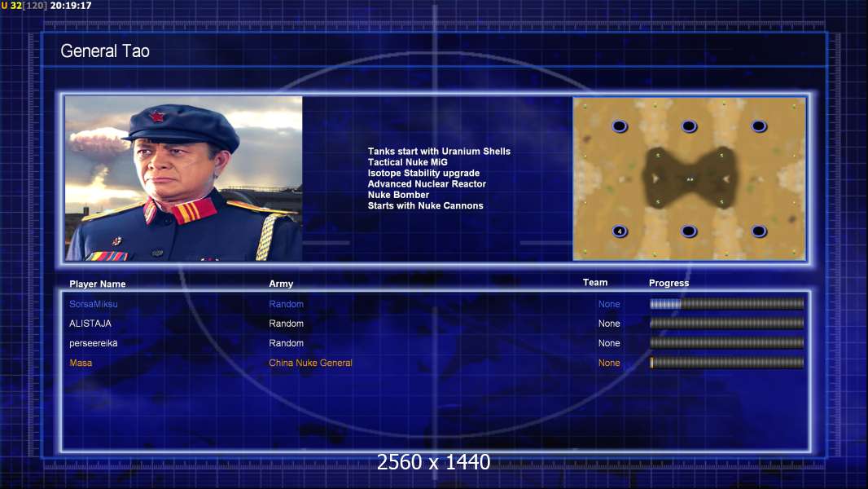Click SorsaMiksu's loading progress bar
Viewport: 868px width, 489px height.
pyautogui.click(x=727, y=303)
